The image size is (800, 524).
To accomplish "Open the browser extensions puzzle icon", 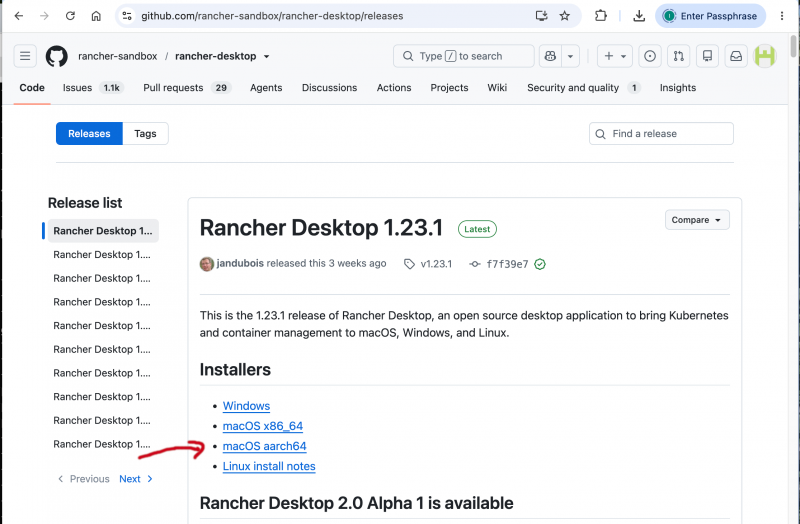I will (601, 16).
